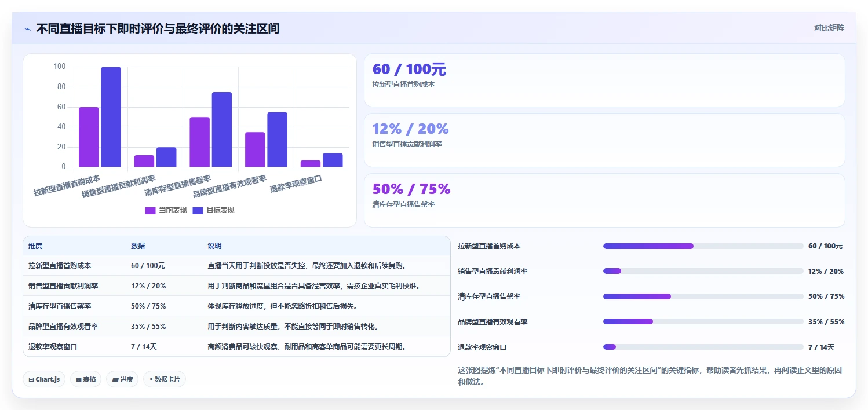
Task: Click the chart x-axis label 品牌型直播有效观看率
Action: click(230, 186)
